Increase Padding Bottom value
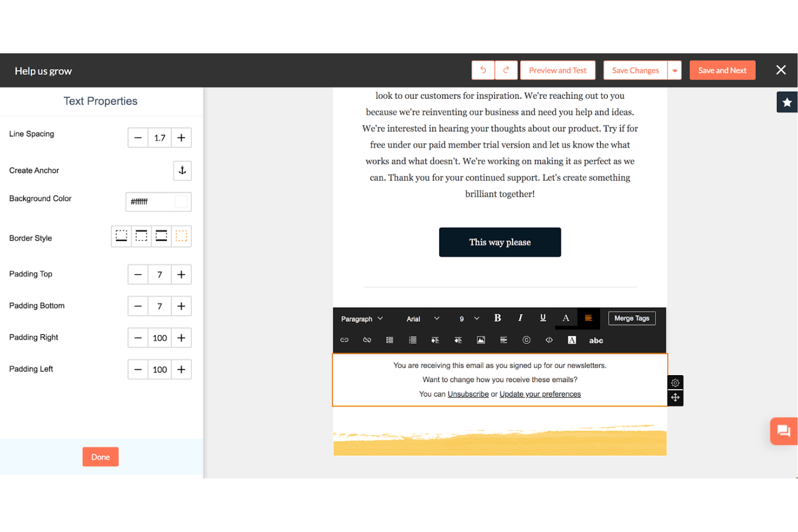The image size is (798, 532). [x=182, y=306]
